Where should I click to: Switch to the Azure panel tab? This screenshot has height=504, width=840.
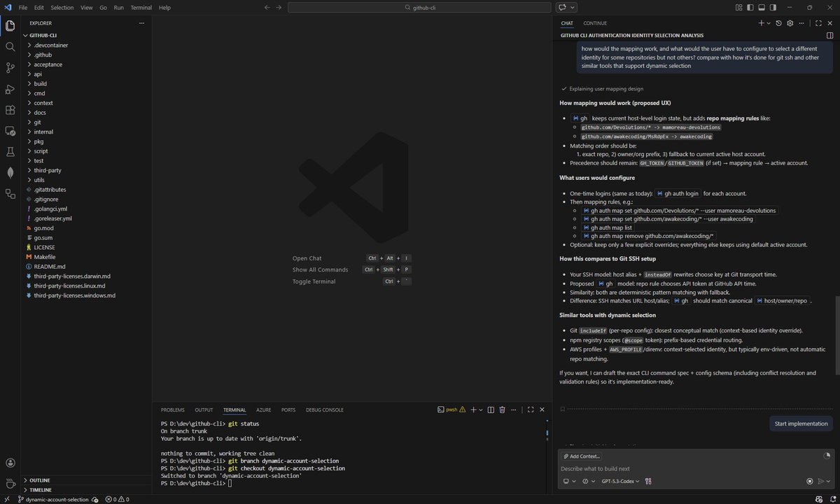[x=263, y=409]
